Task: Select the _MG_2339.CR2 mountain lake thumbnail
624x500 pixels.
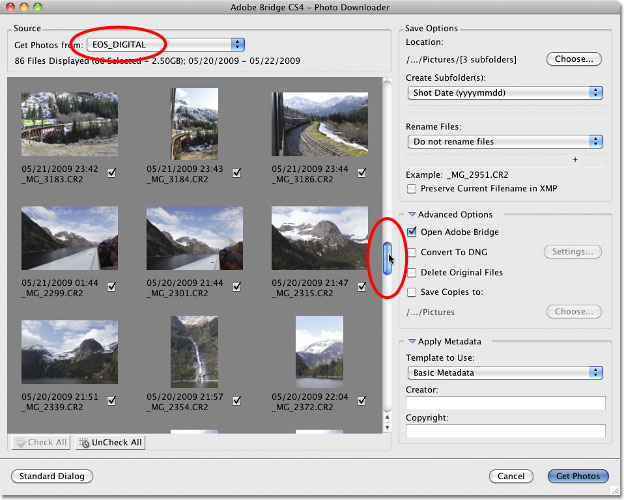Action: pyautogui.click(x=70, y=352)
